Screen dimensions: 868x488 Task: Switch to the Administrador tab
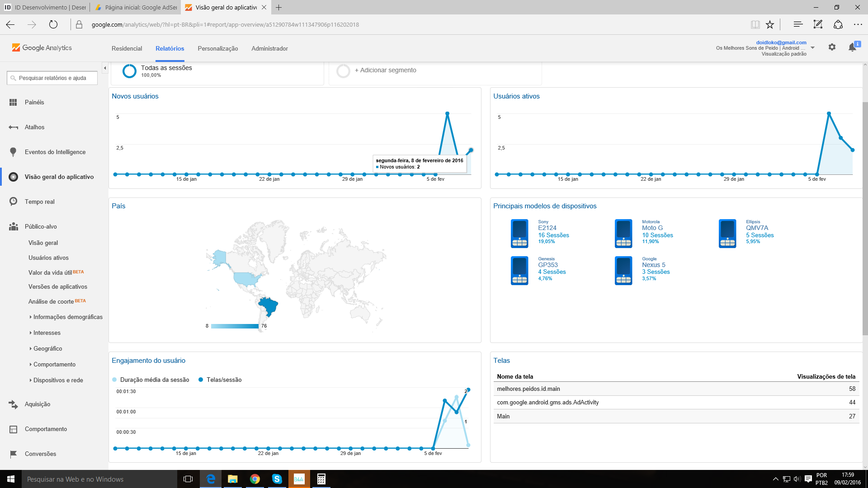click(x=269, y=49)
